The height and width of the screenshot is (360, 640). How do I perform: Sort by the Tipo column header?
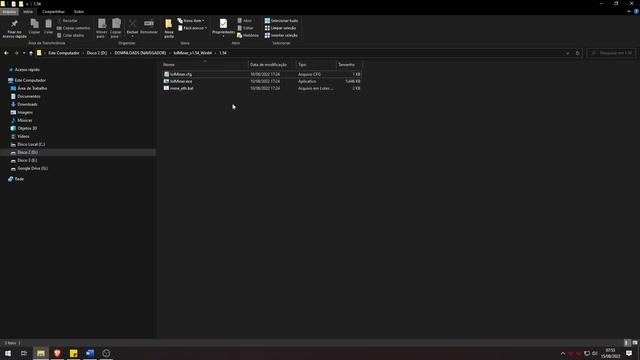[316, 64]
